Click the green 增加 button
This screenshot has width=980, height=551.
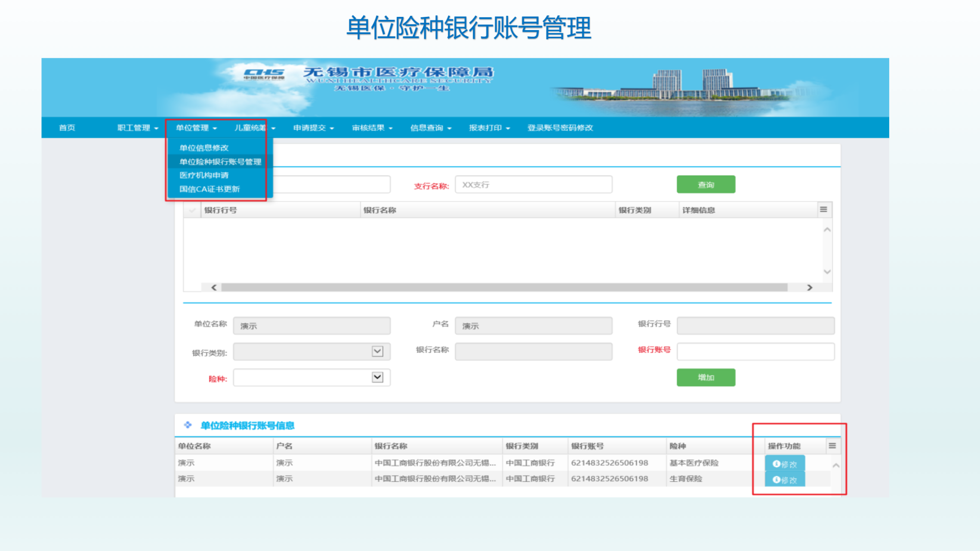[x=705, y=378]
